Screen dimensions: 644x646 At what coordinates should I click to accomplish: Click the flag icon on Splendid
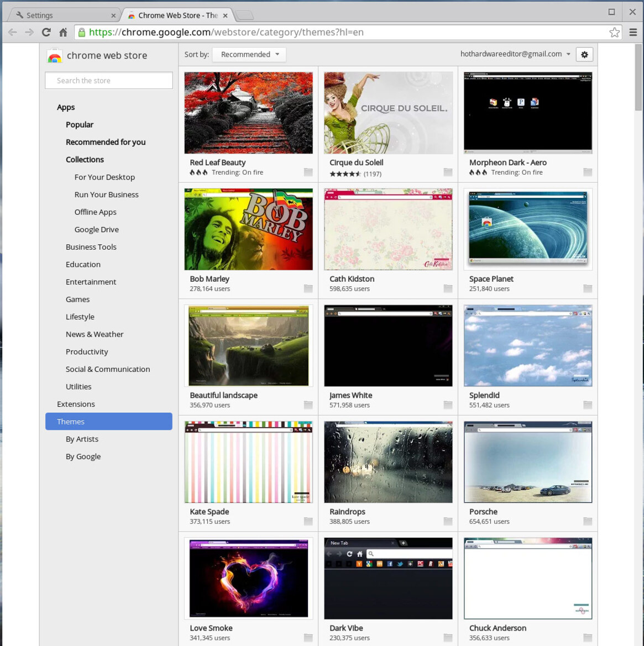pyautogui.click(x=588, y=405)
